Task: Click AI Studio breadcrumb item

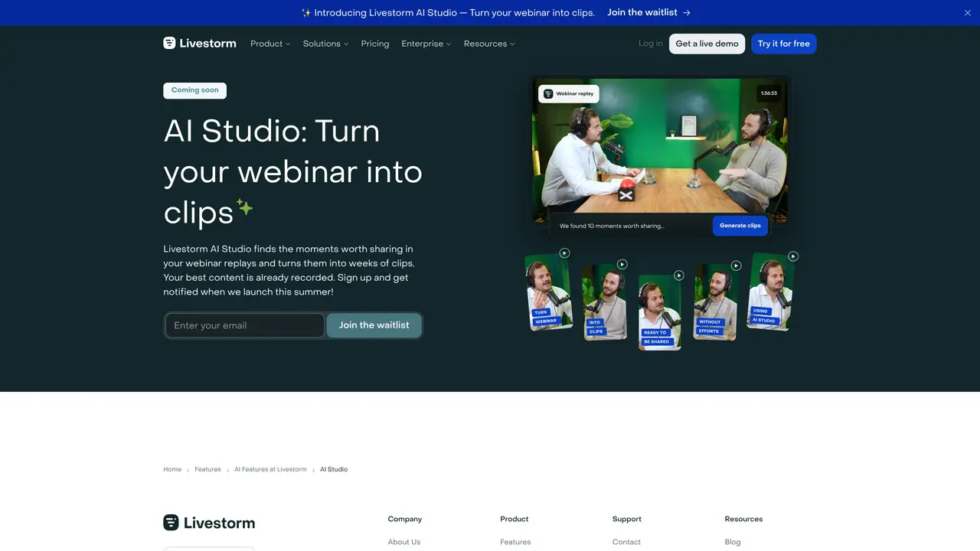Action: pyautogui.click(x=334, y=469)
